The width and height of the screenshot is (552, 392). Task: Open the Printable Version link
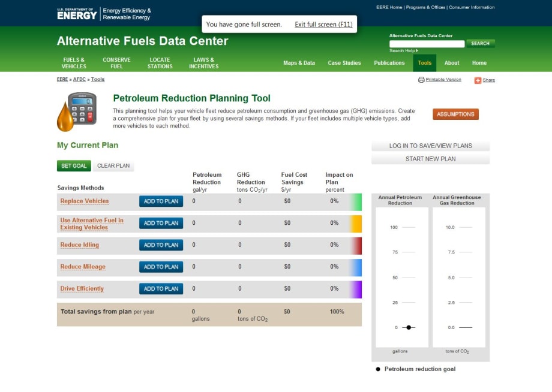(443, 80)
